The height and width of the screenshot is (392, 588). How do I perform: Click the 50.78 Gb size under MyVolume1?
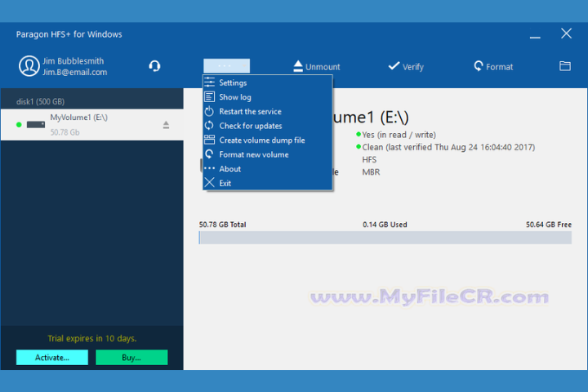(65, 132)
